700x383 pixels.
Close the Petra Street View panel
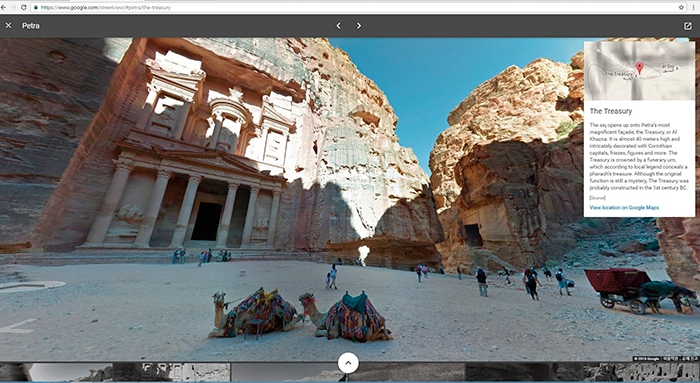[8, 26]
